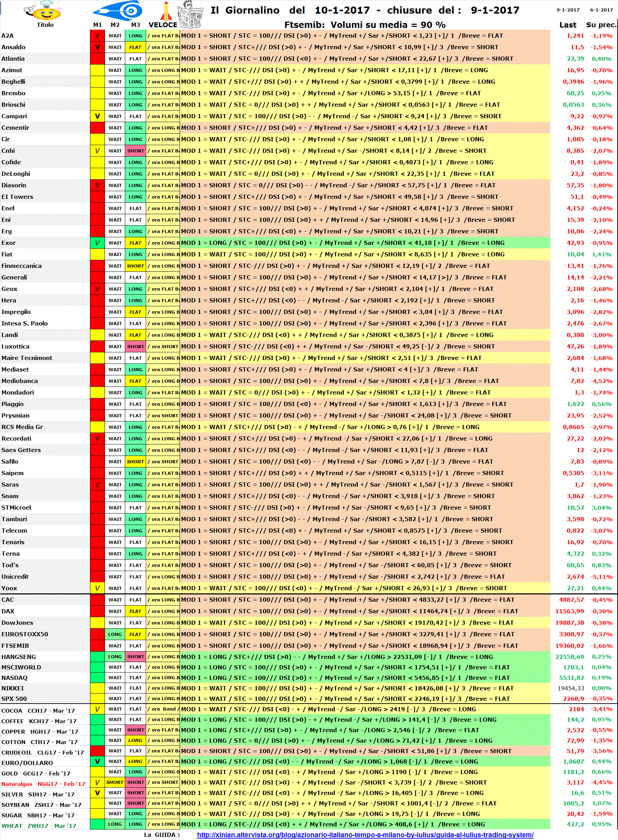Click the LONG M2 cell for EUROSTOXX50

[115, 635]
